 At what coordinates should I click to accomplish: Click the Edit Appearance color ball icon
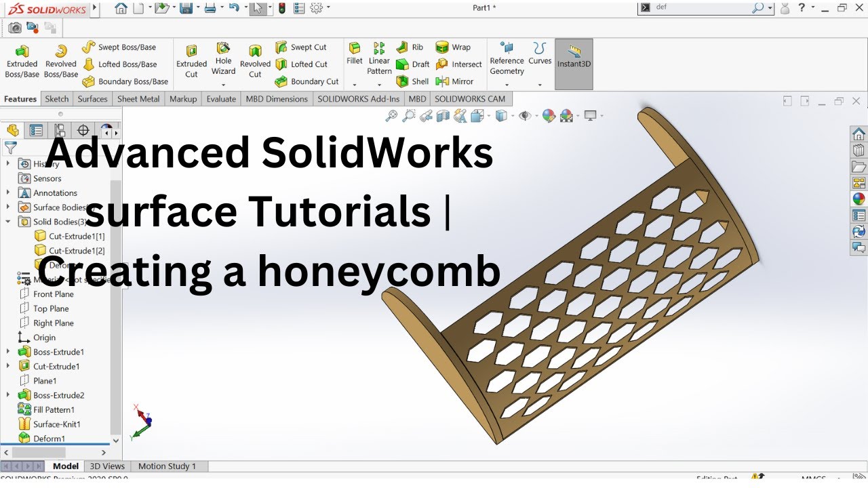click(x=549, y=116)
